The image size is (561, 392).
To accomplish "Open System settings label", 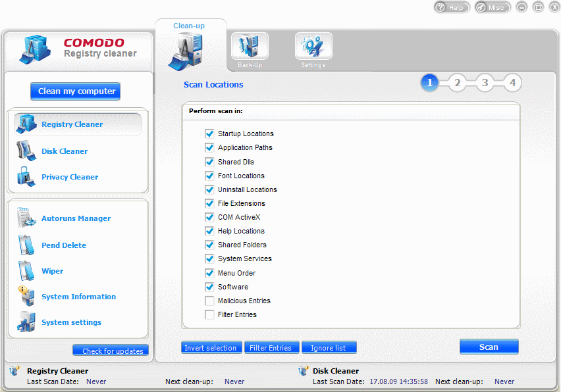I will pyautogui.click(x=71, y=322).
